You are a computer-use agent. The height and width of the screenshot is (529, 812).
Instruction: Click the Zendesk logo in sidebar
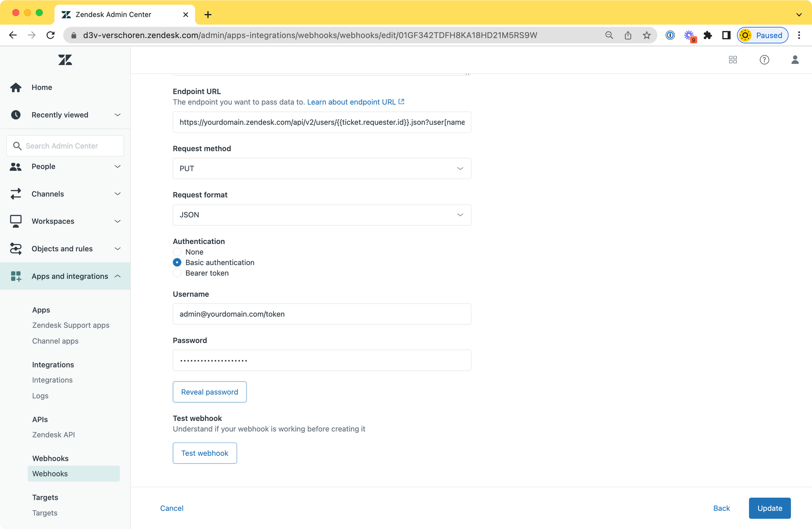tap(65, 60)
